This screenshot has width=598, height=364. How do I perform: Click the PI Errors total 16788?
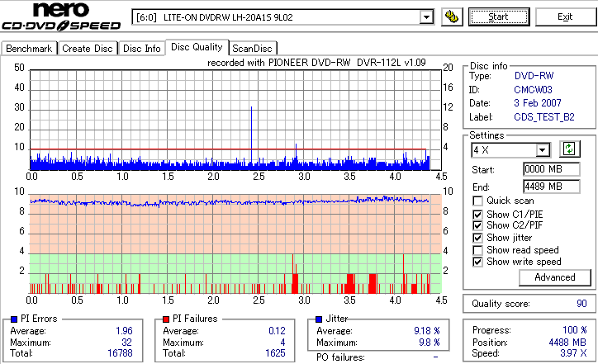pyautogui.click(x=120, y=353)
